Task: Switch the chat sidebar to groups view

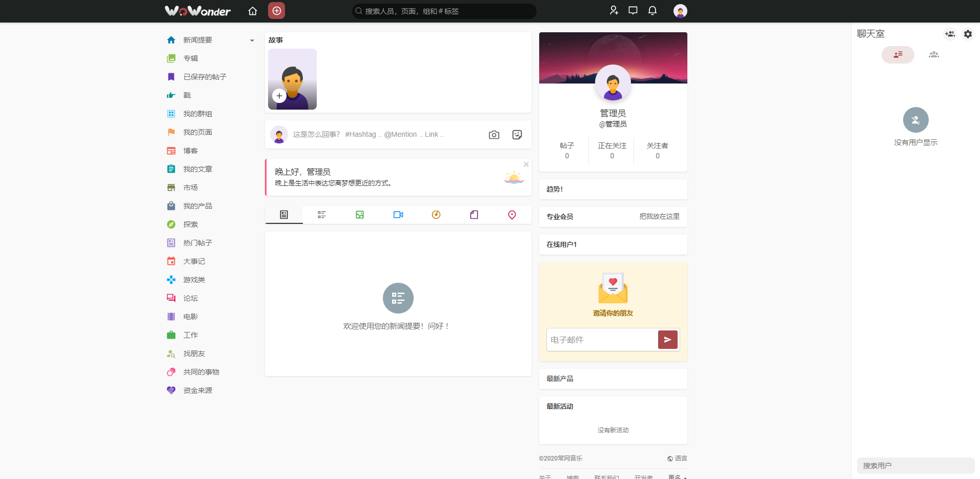Action: (933, 55)
